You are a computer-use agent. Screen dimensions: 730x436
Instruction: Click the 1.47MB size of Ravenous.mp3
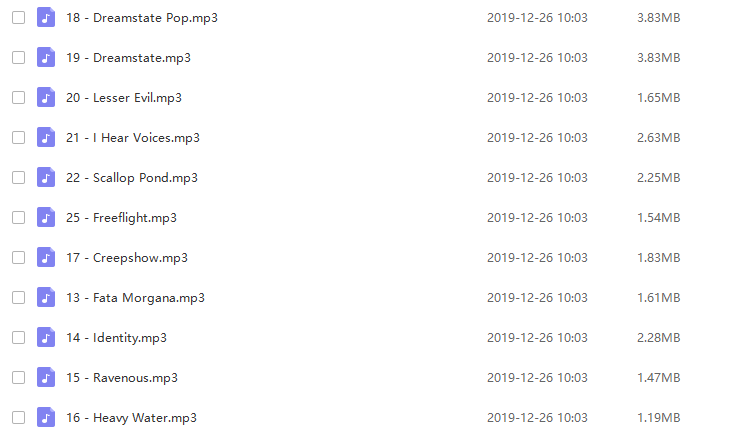659,378
